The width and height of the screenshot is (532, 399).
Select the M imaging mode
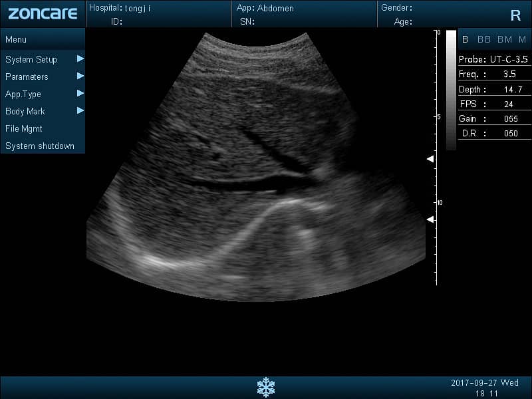(x=522, y=39)
